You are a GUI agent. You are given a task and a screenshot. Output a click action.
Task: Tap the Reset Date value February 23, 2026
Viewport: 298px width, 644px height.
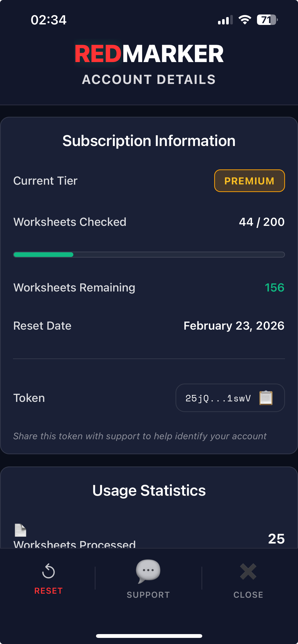pos(234,326)
